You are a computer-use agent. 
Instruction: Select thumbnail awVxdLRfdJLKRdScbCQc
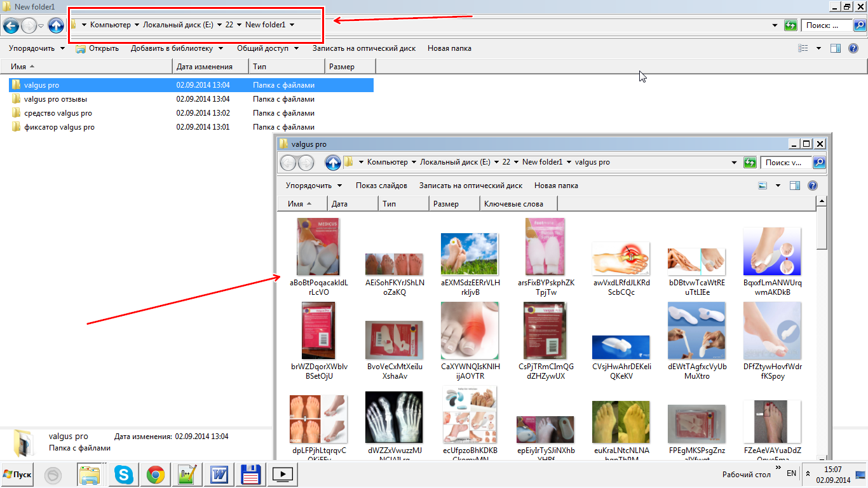click(620, 269)
